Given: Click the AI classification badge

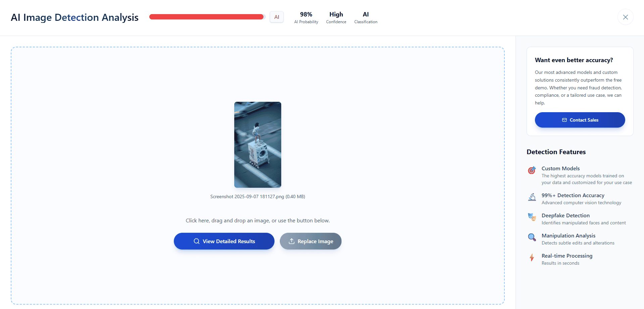Looking at the screenshot, I should click(x=277, y=17).
